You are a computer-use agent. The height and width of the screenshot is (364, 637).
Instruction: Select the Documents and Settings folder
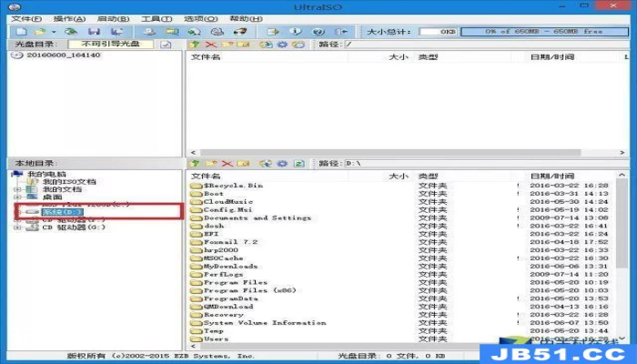(258, 218)
